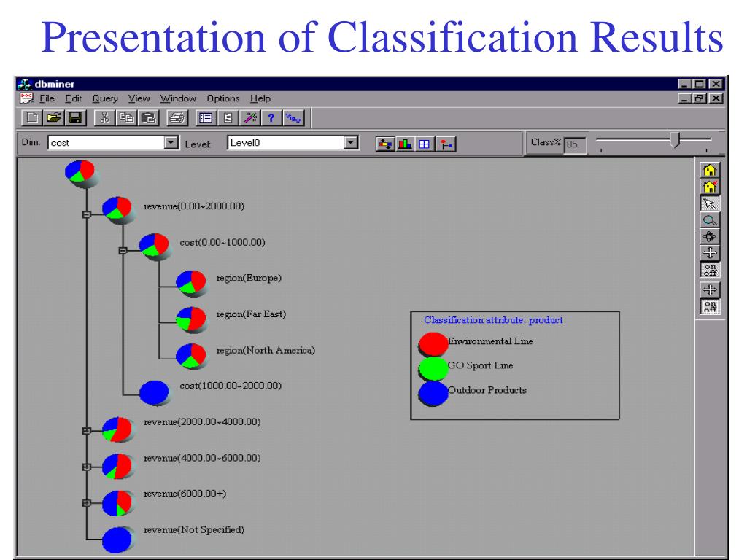The width and height of the screenshot is (747, 560).
Task: Click the New document toolbar icon
Action: pyautogui.click(x=32, y=117)
